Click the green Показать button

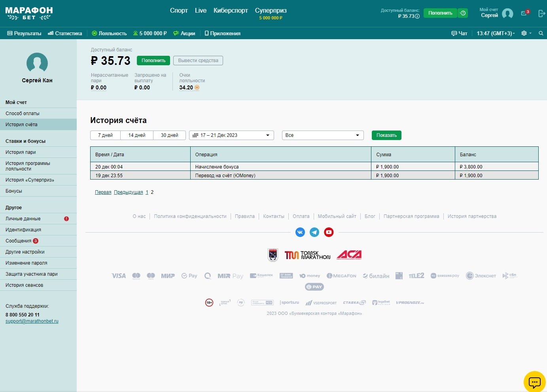(386, 135)
